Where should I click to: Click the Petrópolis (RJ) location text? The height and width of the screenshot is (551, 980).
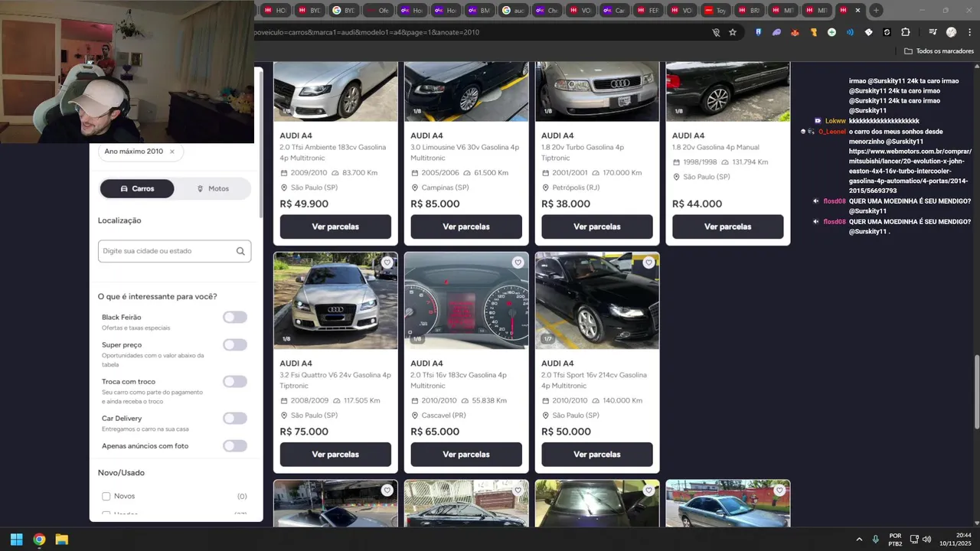(x=576, y=187)
